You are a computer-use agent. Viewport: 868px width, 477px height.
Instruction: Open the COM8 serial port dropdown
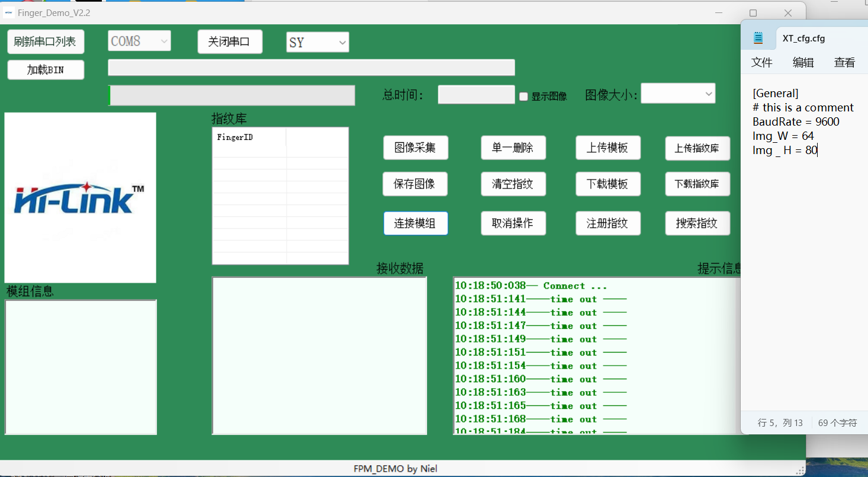140,41
